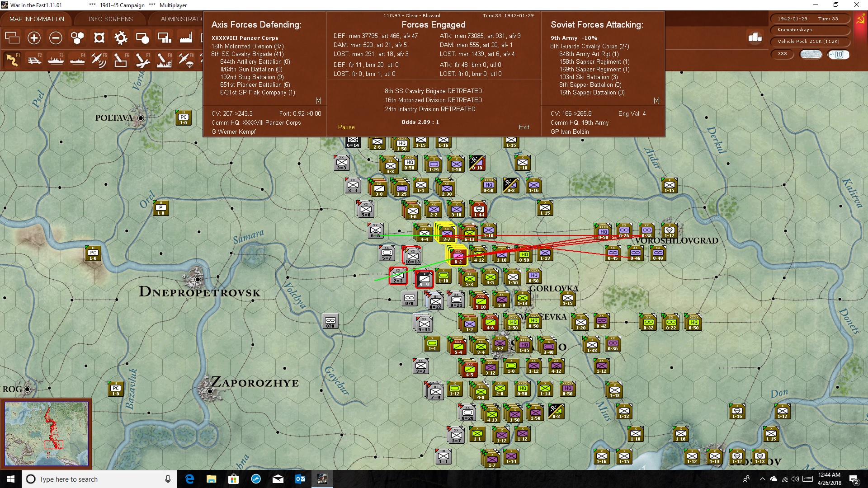Open the INFO SCREENS tab

pos(111,19)
